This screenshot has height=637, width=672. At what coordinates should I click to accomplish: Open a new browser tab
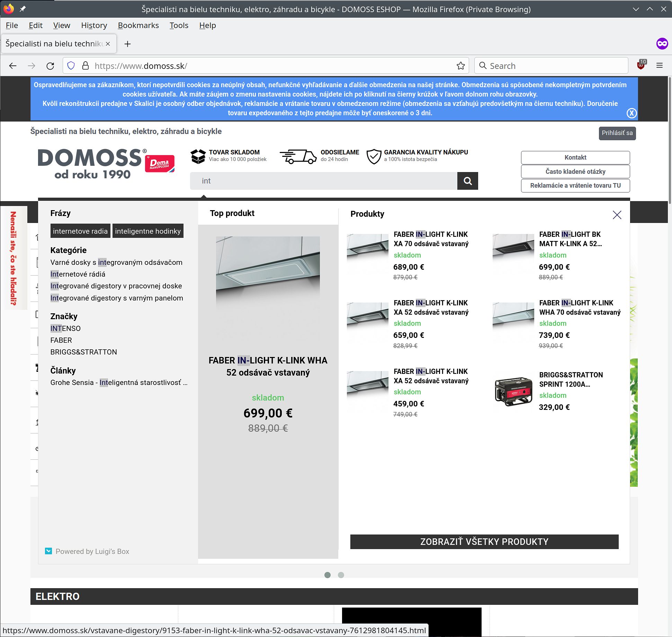(127, 44)
